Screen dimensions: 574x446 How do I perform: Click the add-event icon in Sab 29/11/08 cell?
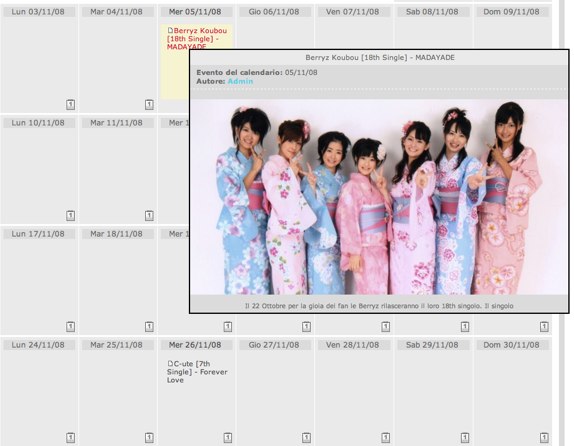point(465,438)
